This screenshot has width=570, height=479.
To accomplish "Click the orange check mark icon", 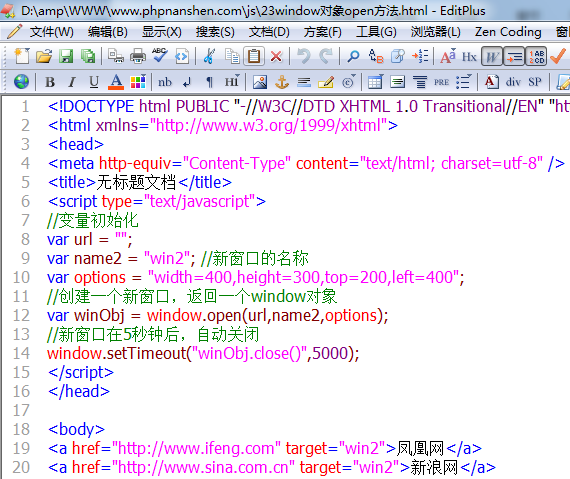I will [x=558, y=56].
